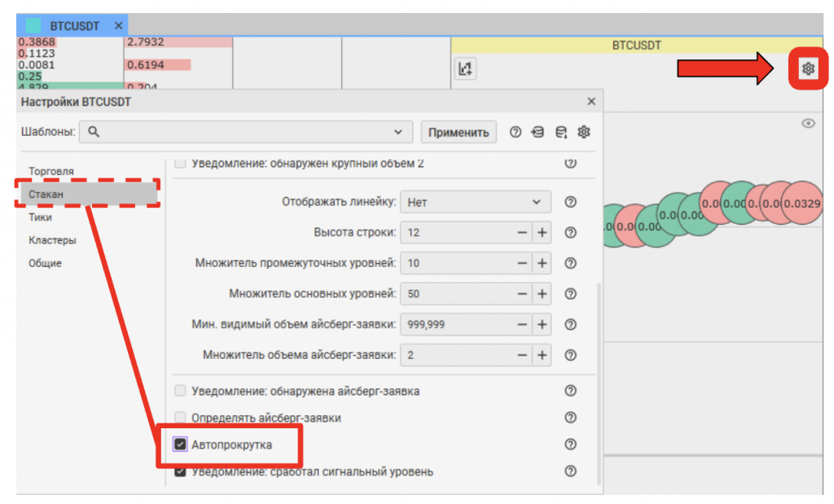Select the chart auto-scale icon below BTCUSDT header

[x=465, y=69]
